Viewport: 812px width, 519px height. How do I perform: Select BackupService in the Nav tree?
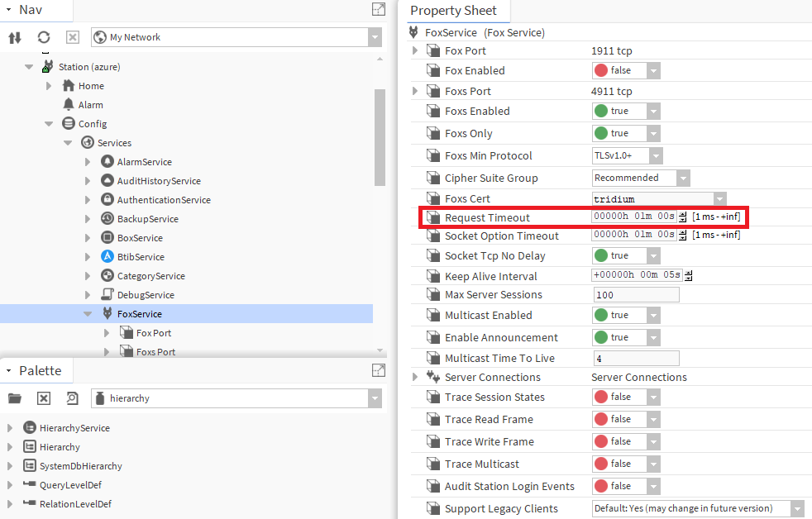coord(146,219)
